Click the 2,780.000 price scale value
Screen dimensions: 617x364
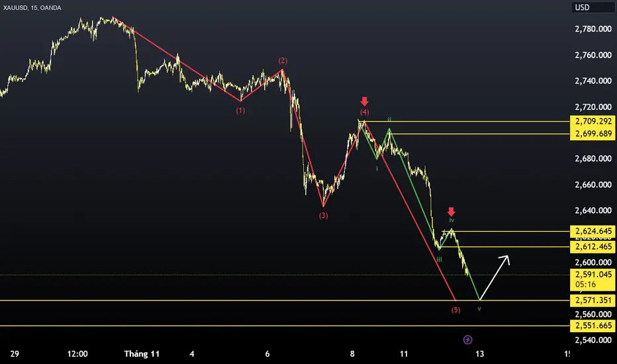[593, 28]
